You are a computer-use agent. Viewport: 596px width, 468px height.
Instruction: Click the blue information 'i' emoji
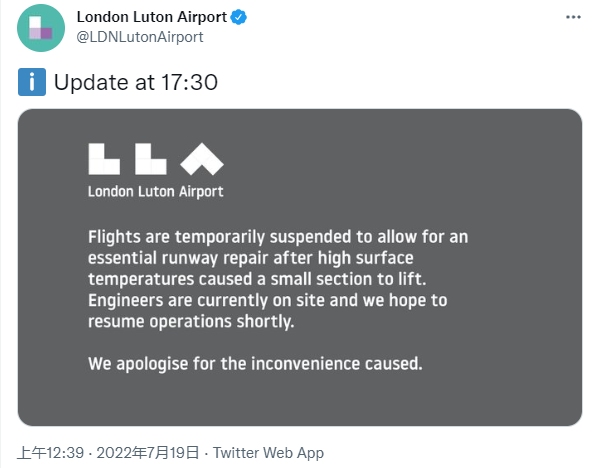(32, 82)
